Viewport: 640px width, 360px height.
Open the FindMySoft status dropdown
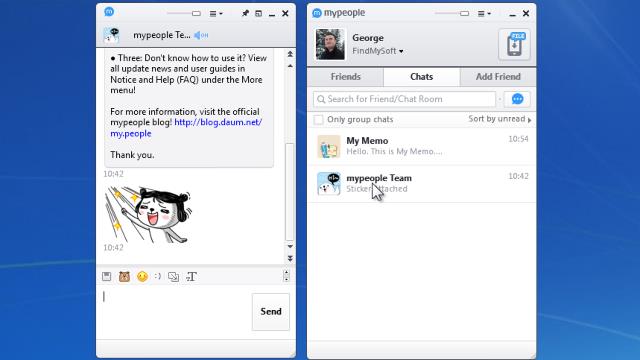378,51
